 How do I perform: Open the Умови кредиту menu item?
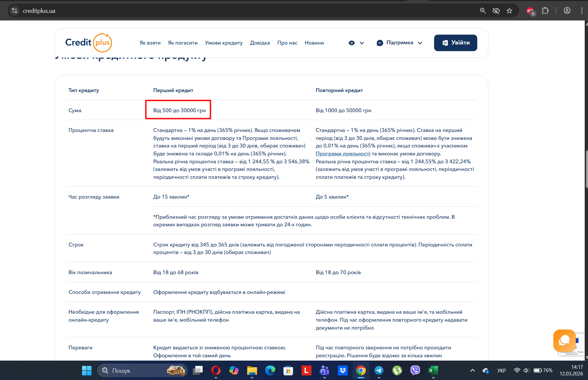[x=224, y=43]
